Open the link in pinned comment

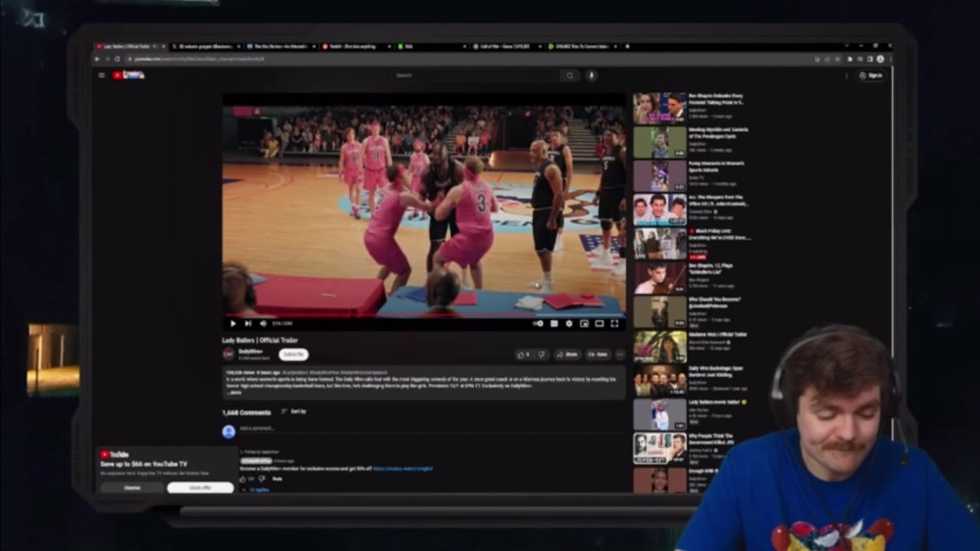(403, 468)
